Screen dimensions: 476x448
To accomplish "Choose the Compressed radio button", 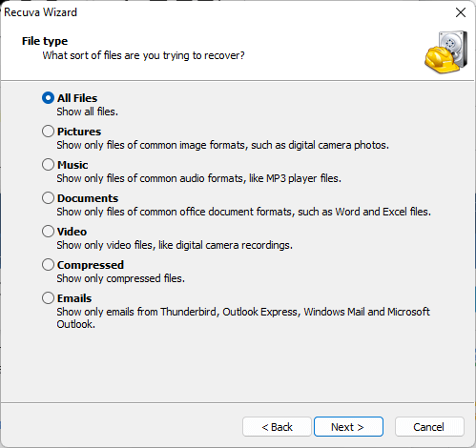I will coord(48,265).
